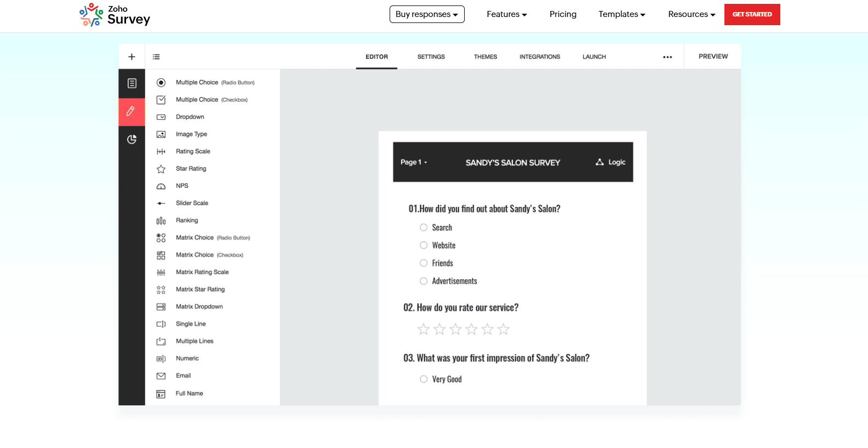868x448 pixels.
Task: Open the Page 1 dropdown
Action: 414,162
